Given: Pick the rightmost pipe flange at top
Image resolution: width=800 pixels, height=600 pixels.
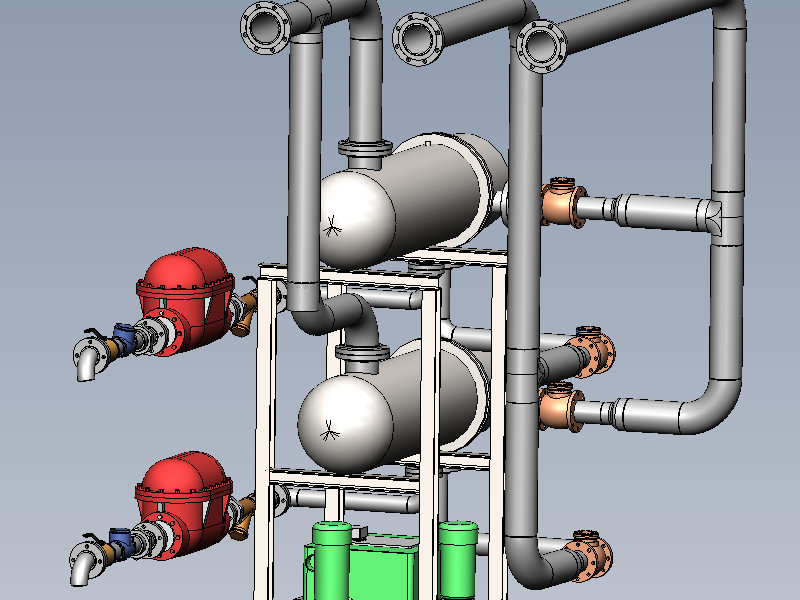Looking at the screenshot, I should (542, 46).
